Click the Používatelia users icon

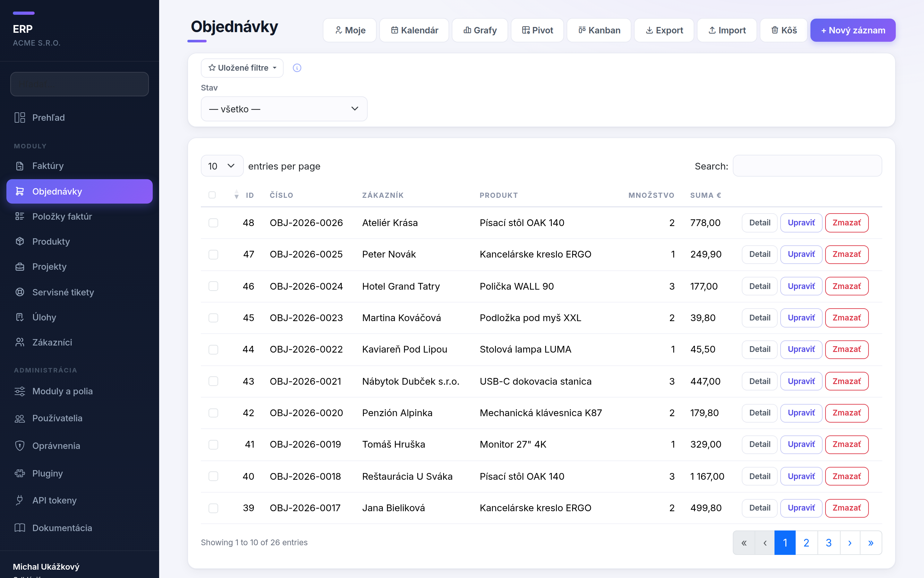tap(20, 418)
